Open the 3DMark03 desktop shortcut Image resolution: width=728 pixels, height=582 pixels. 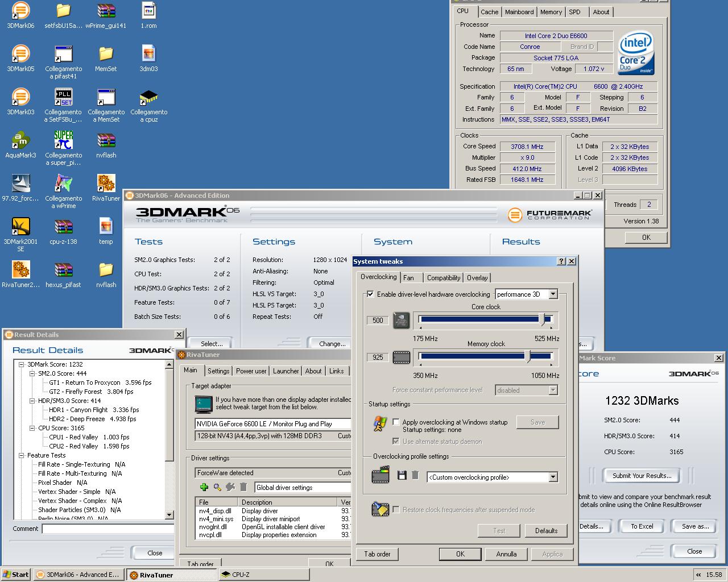tap(20, 101)
